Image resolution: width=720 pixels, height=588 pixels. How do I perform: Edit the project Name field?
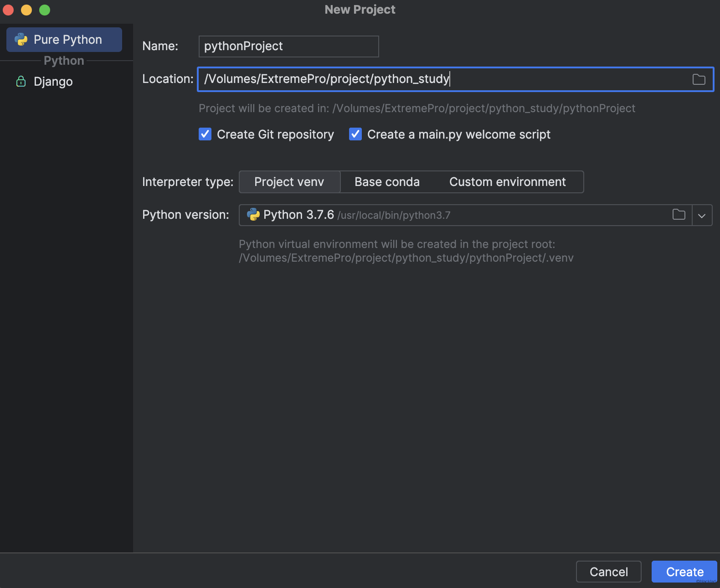[288, 46]
